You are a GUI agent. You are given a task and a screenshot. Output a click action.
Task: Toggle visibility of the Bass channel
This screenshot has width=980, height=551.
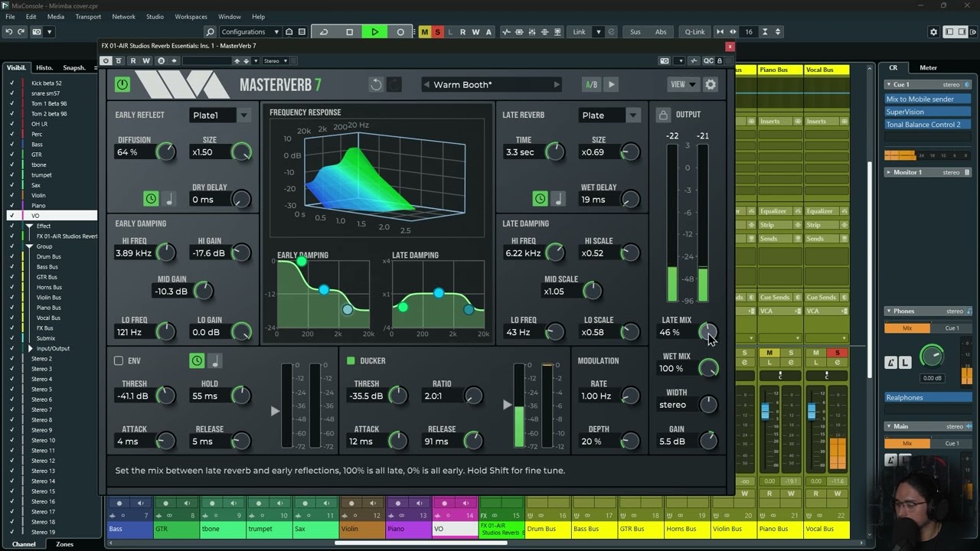(x=11, y=145)
